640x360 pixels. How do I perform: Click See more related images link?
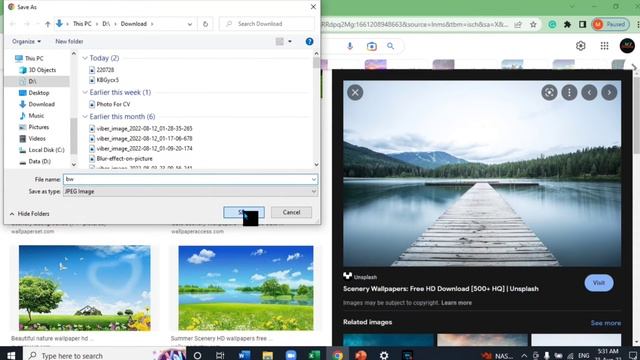coord(606,323)
